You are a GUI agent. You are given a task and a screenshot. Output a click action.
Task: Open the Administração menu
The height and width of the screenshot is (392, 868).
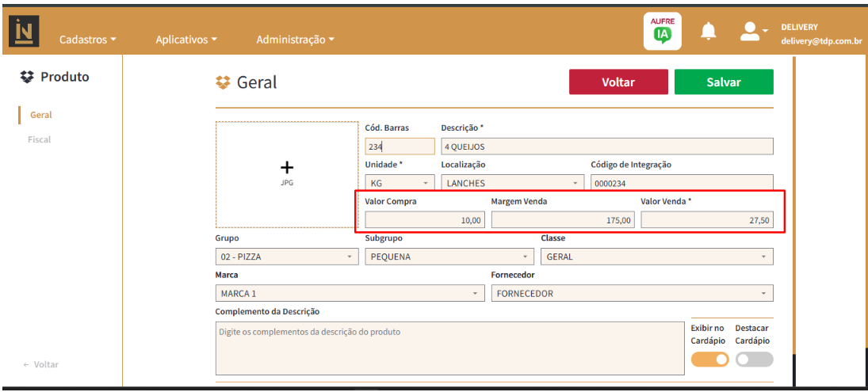295,40
